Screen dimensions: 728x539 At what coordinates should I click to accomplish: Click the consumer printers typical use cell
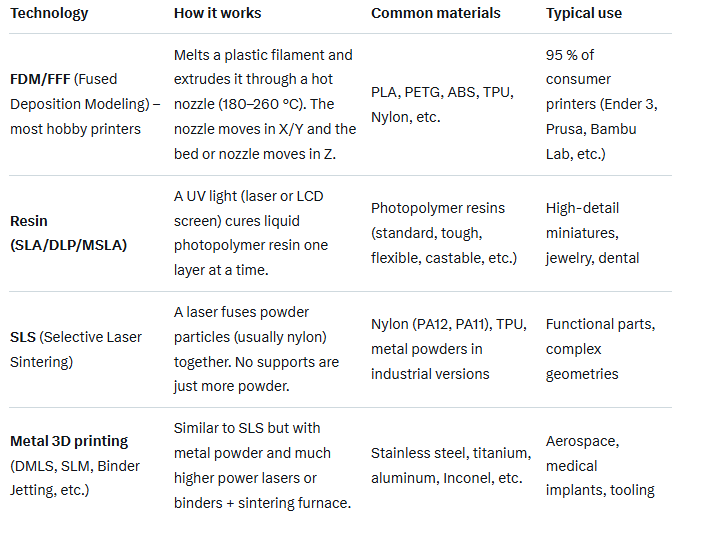601,104
